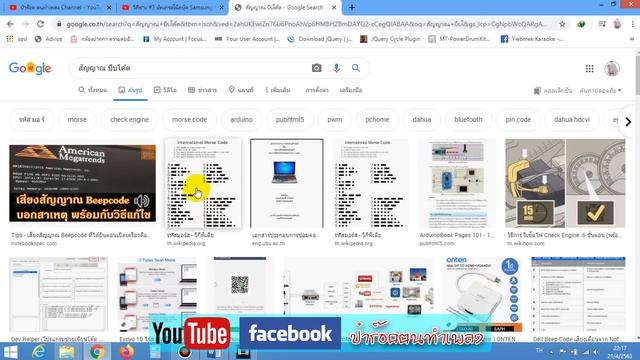Click the Google search input field
The width and height of the screenshot is (640, 360).
[x=192, y=68]
